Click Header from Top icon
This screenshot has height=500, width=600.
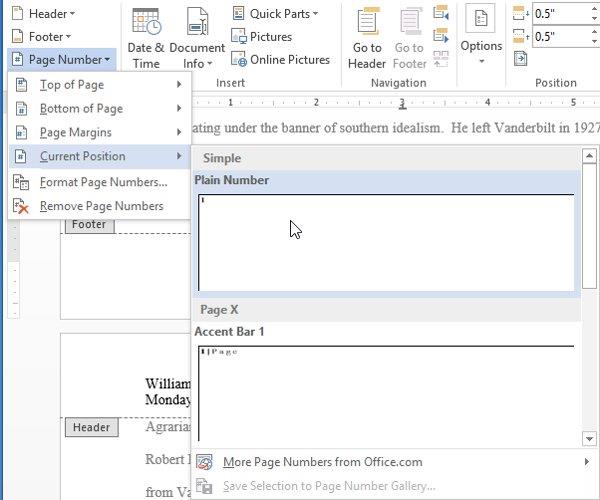521,14
